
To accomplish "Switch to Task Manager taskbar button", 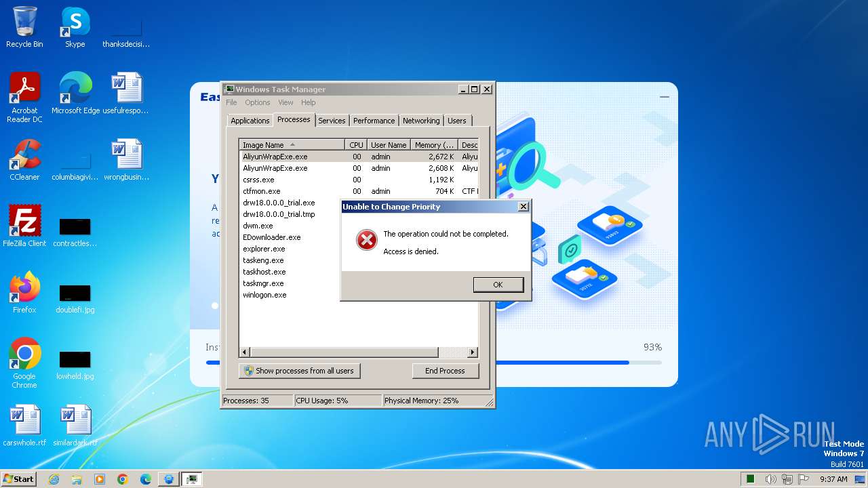I will point(192,479).
